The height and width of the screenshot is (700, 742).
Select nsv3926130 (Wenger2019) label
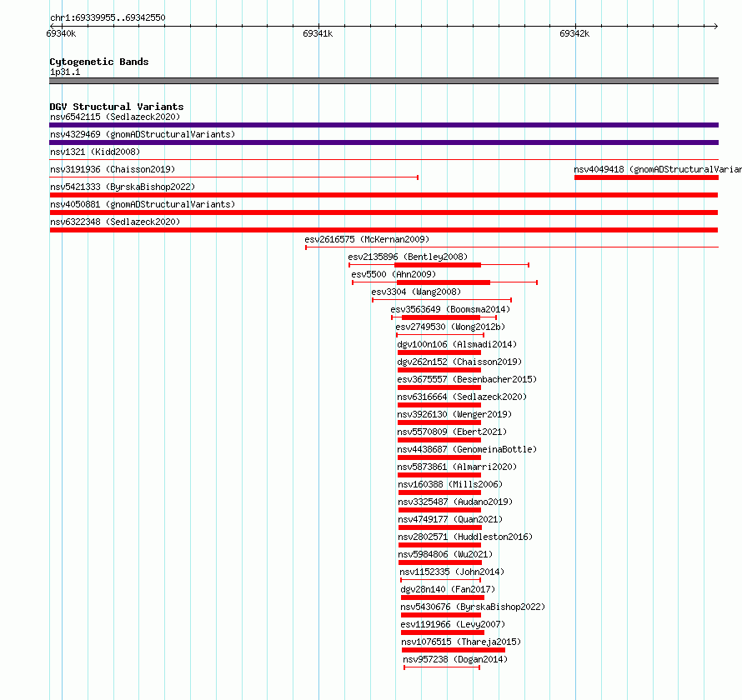454,414
